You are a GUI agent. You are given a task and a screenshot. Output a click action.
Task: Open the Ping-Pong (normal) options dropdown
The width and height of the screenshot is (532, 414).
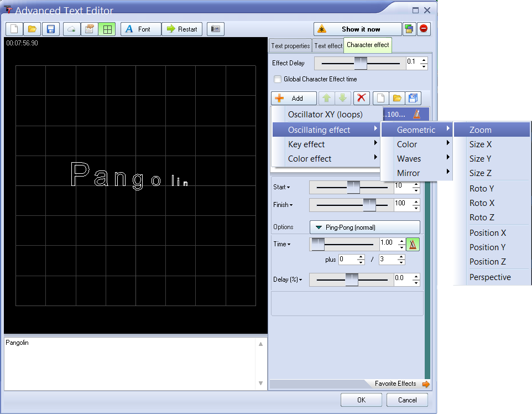coord(365,227)
